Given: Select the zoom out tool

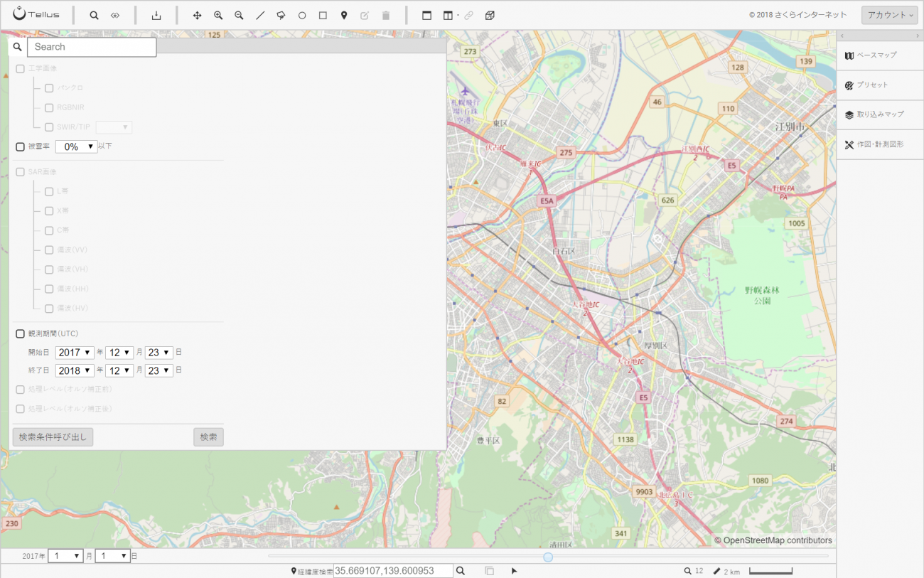Looking at the screenshot, I should 239,15.
